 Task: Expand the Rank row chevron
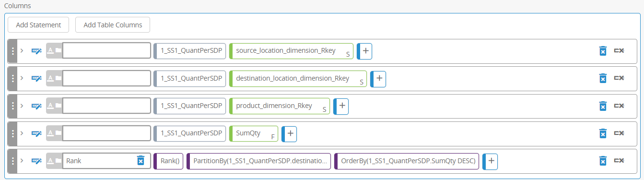pos(22,160)
